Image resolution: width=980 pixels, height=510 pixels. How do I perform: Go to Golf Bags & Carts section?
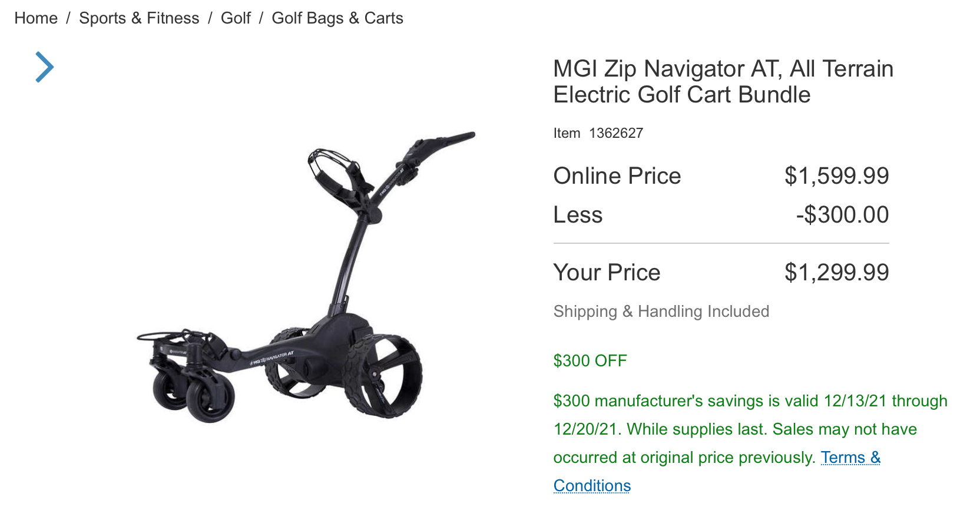337,18
